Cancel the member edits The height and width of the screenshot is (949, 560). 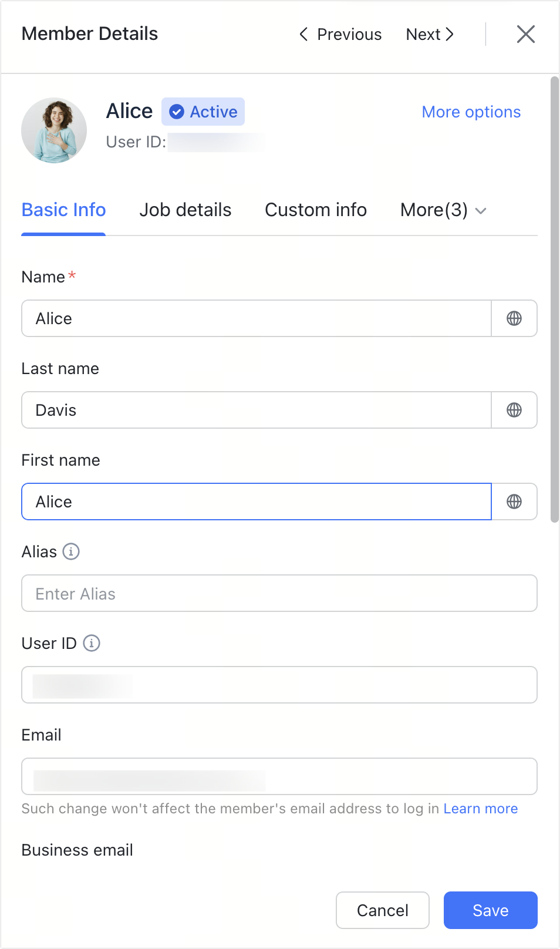(383, 910)
